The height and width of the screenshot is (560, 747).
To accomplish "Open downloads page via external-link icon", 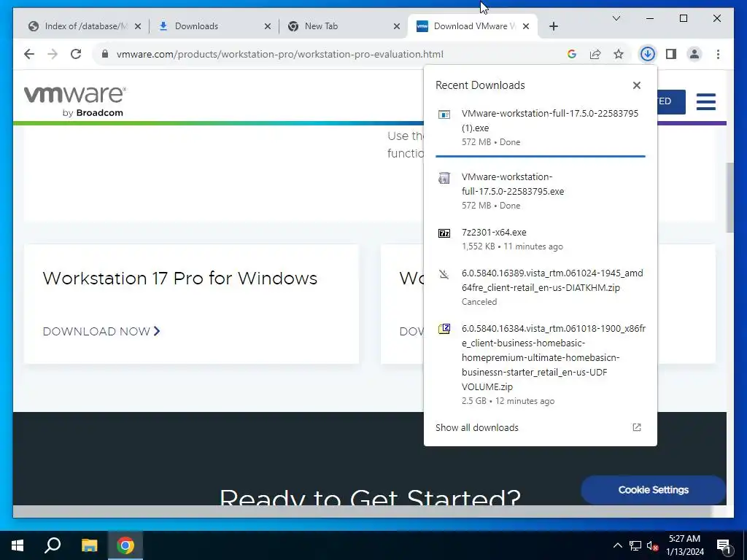I will 636,427.
